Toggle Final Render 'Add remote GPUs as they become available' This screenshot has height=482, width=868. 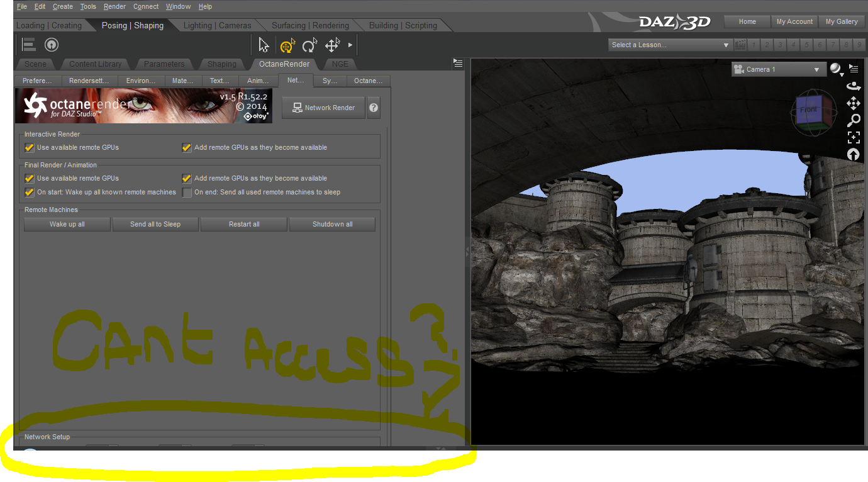(186, 178)
